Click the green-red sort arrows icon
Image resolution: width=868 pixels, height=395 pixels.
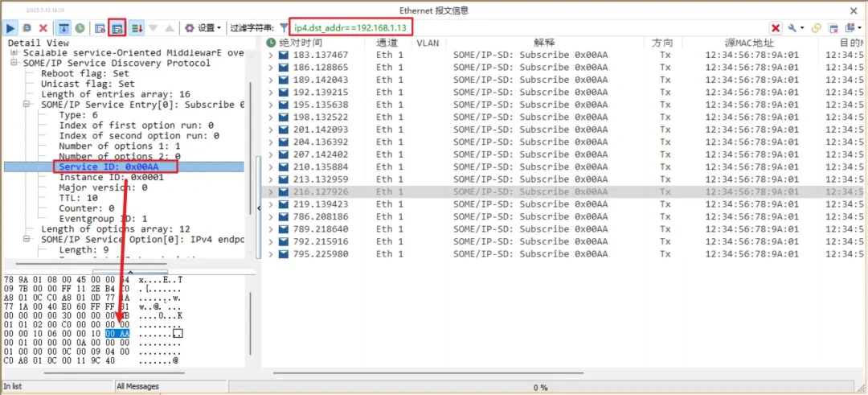(137, 28)
